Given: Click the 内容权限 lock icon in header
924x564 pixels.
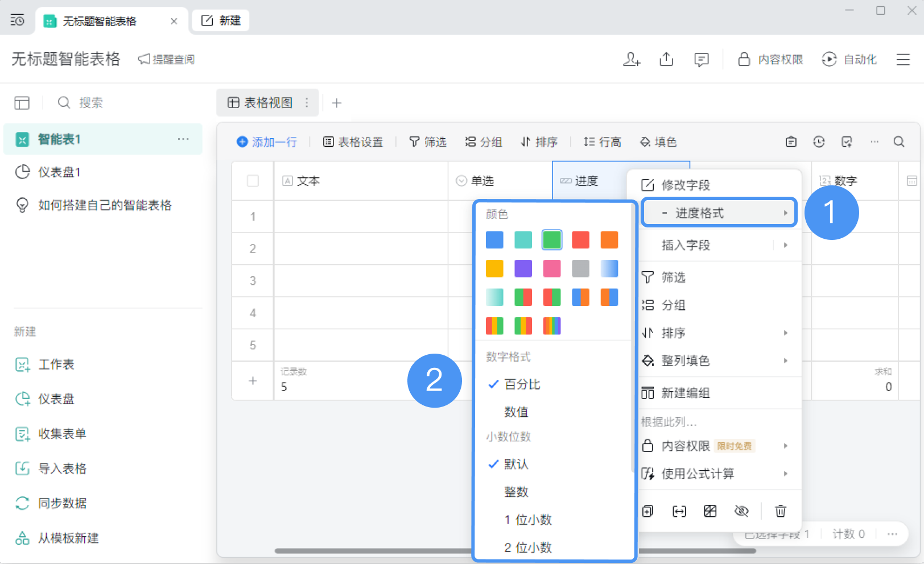Looking at the screenshot, I should click(x=744, y=59).
